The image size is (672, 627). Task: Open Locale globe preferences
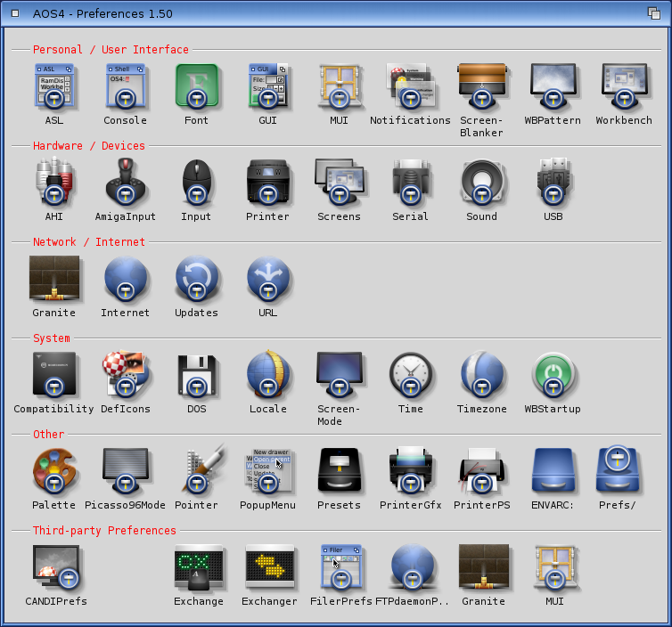coord(268,374)
